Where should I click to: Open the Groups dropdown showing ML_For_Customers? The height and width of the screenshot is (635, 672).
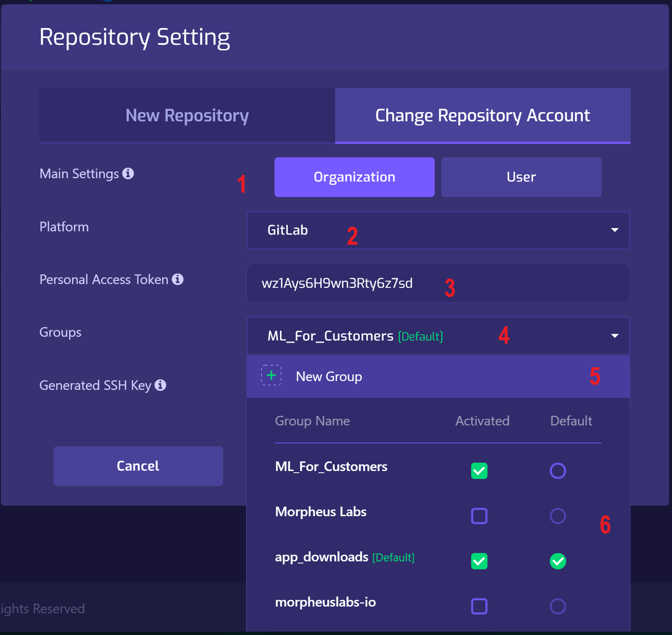[x=438, y=336]
